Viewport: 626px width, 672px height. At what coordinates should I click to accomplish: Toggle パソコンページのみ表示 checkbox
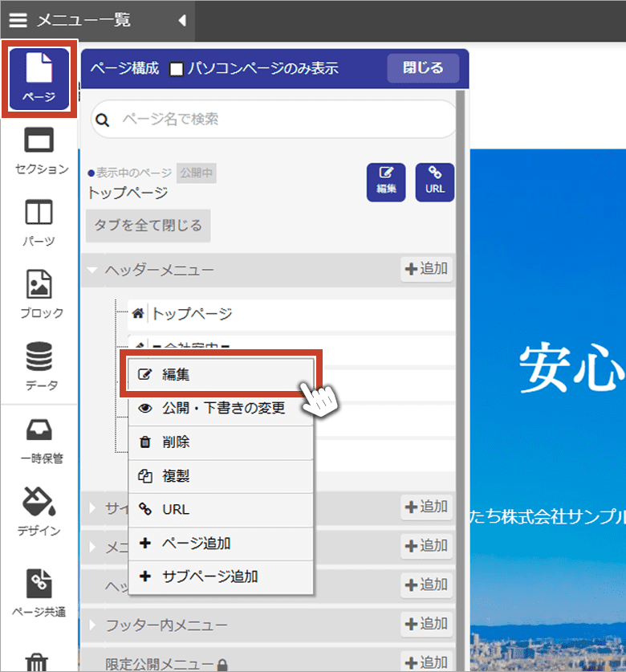[x=177, y=69]
